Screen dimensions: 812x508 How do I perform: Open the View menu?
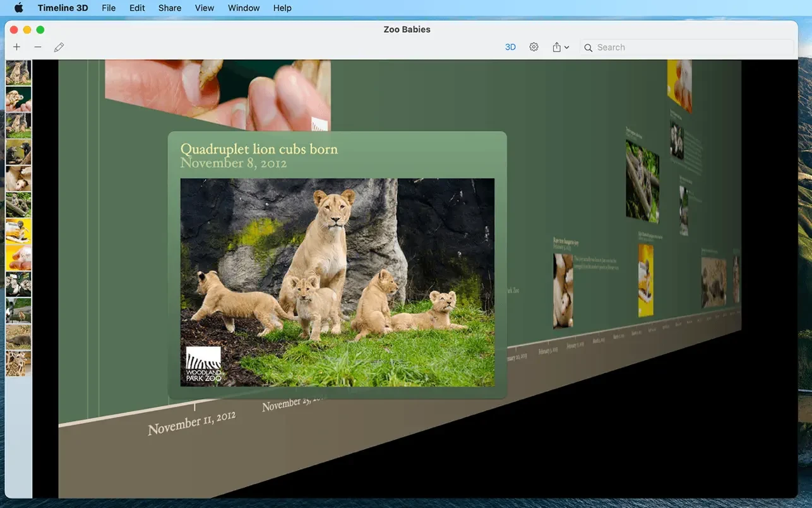tap(204, 8)
